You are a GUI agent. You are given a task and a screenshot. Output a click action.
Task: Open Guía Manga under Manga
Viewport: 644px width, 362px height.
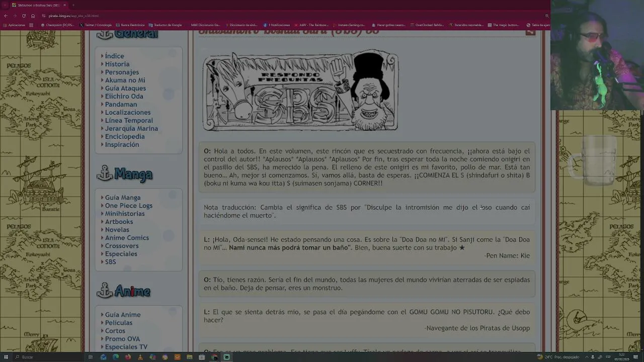[x=123, y=198]
